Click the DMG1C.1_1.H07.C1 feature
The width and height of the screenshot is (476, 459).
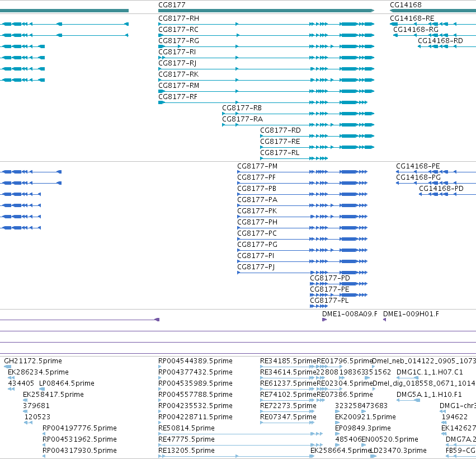coord(430,372)
